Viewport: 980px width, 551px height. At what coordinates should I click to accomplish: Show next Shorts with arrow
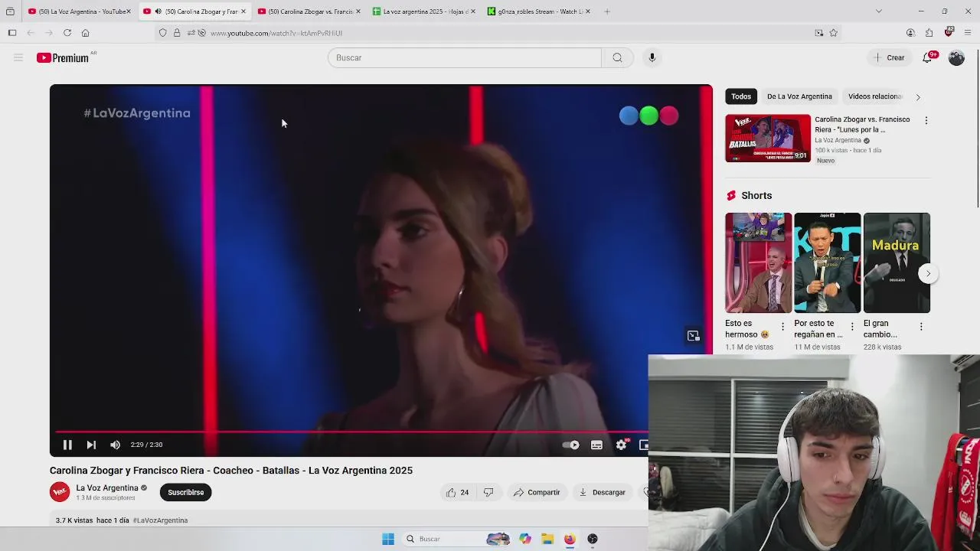[928, 273]
